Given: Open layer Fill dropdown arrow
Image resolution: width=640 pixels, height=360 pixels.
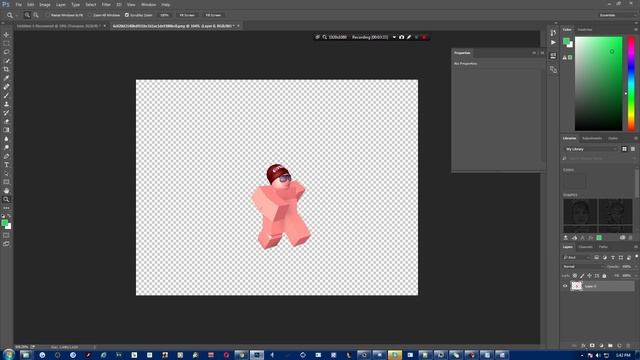Looking at the screenshot, I should pos(635,276).
